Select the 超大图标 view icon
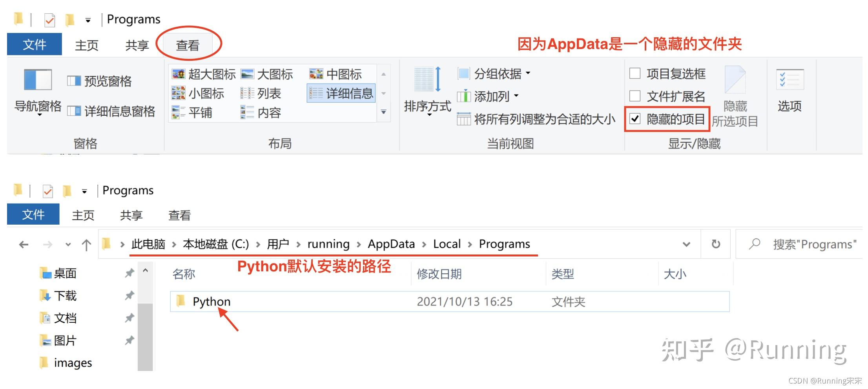Image resolution: width=868 pixels, height=389 pixels. [x=204, y=74]
